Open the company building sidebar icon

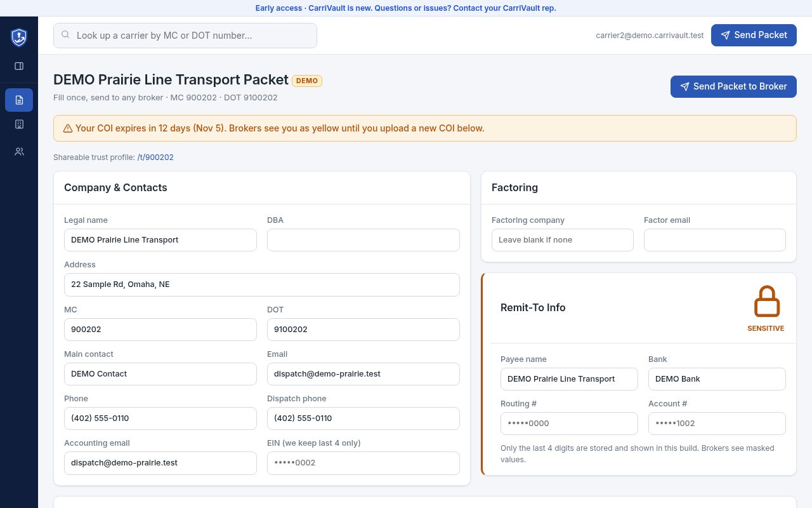[19, 124]
